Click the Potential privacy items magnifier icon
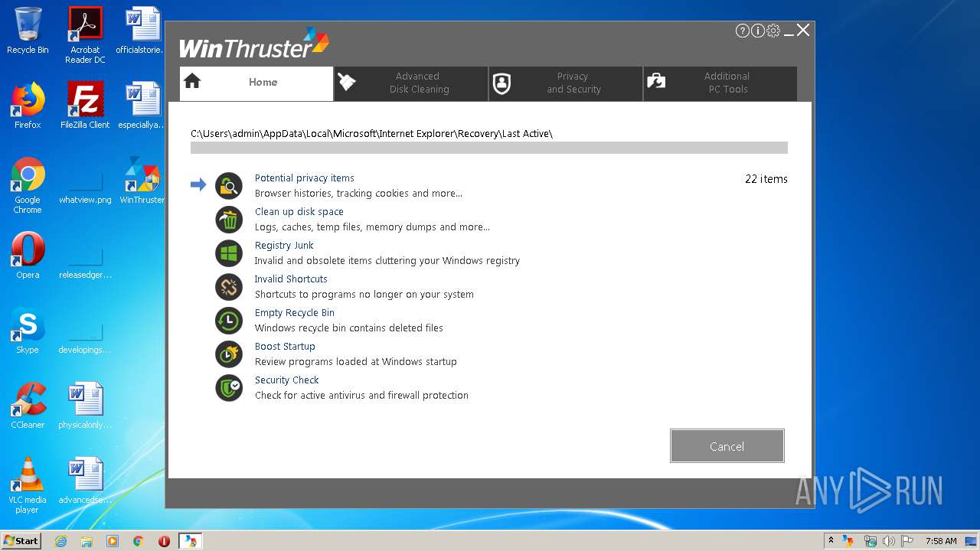Image resolution: width=980 pixels, height=551 pixels. pos(228,185)
